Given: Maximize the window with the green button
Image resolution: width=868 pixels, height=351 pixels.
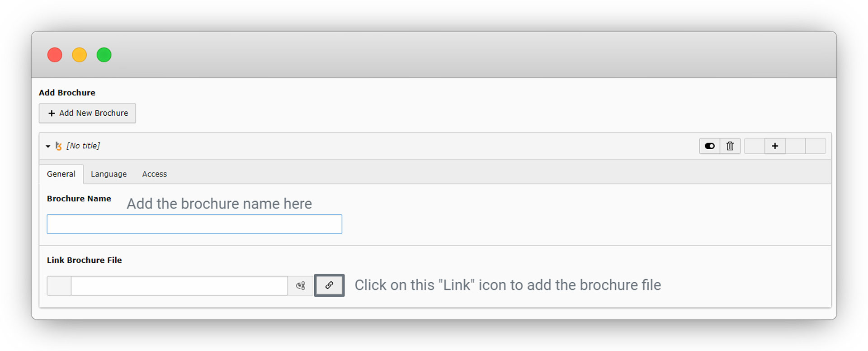Looking at the screenshot, I should tap(104, 55).
